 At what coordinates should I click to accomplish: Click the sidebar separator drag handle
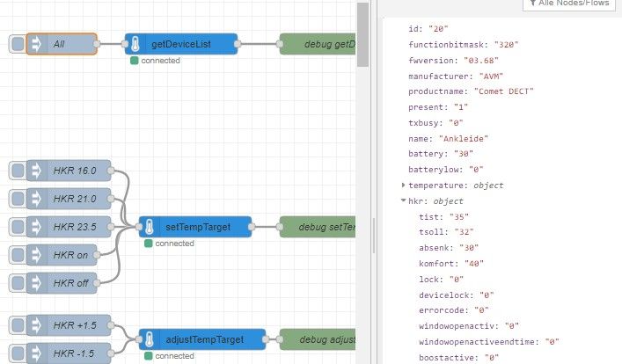[x=374, y=236]
